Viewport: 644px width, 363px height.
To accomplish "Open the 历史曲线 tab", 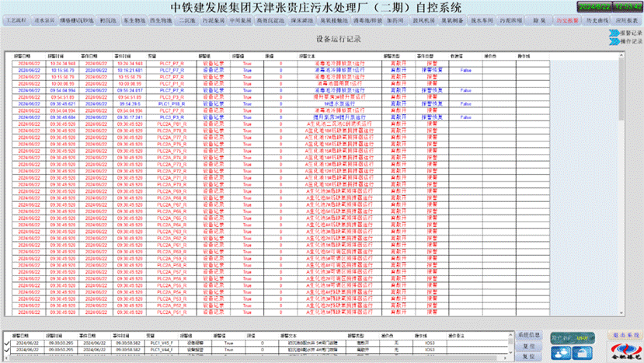I will pyautogui.click(x=597, y=20).
